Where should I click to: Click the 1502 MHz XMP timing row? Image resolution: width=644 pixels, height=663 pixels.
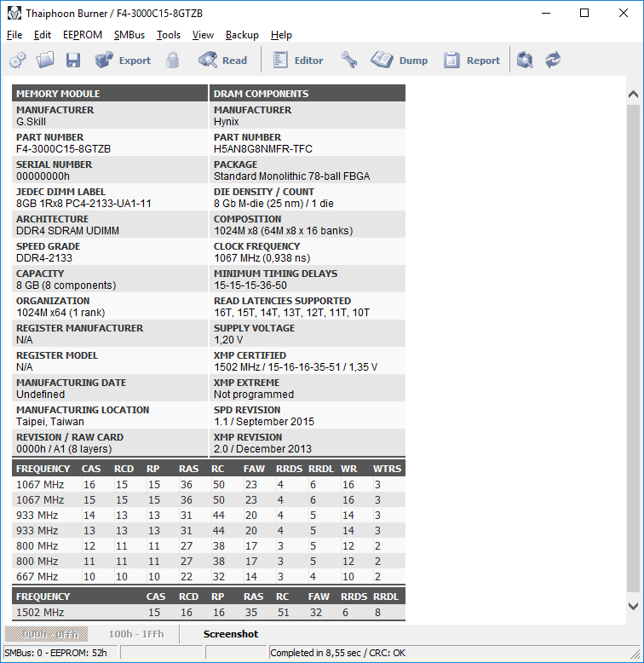(x=209, y=612)
